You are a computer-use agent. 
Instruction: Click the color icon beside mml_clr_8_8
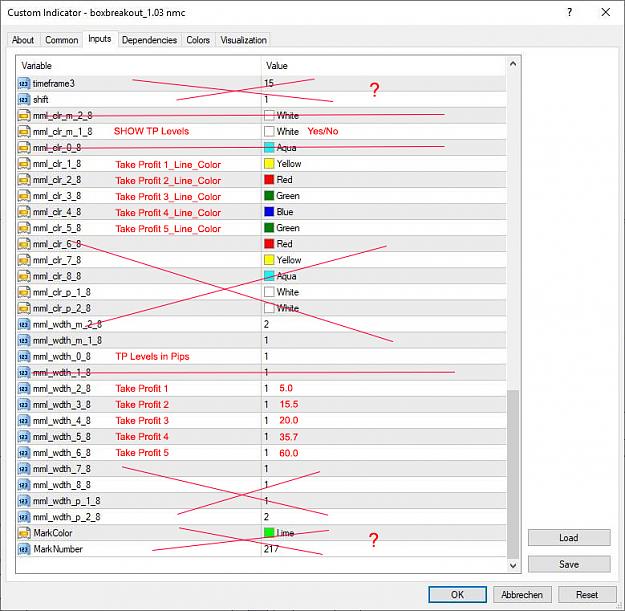tap(24, 276)
